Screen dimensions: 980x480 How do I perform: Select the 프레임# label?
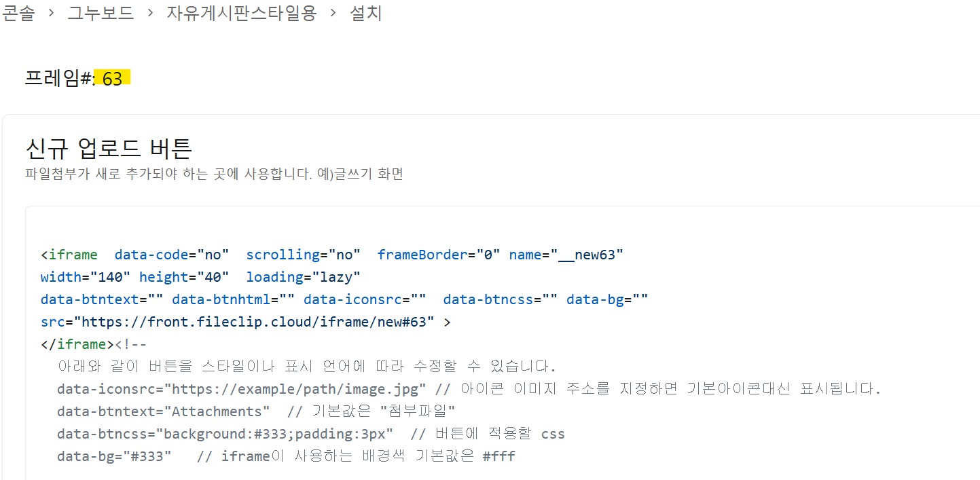[x=58, y=78]
